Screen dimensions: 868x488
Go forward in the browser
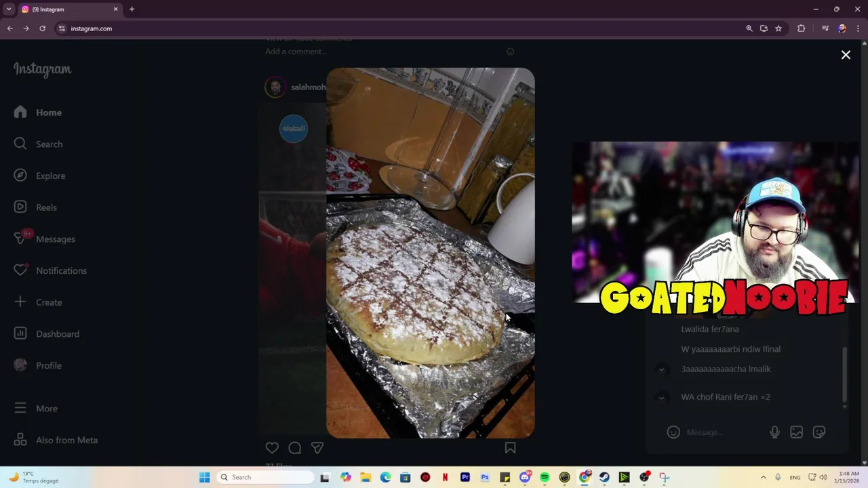click(26, 28)
